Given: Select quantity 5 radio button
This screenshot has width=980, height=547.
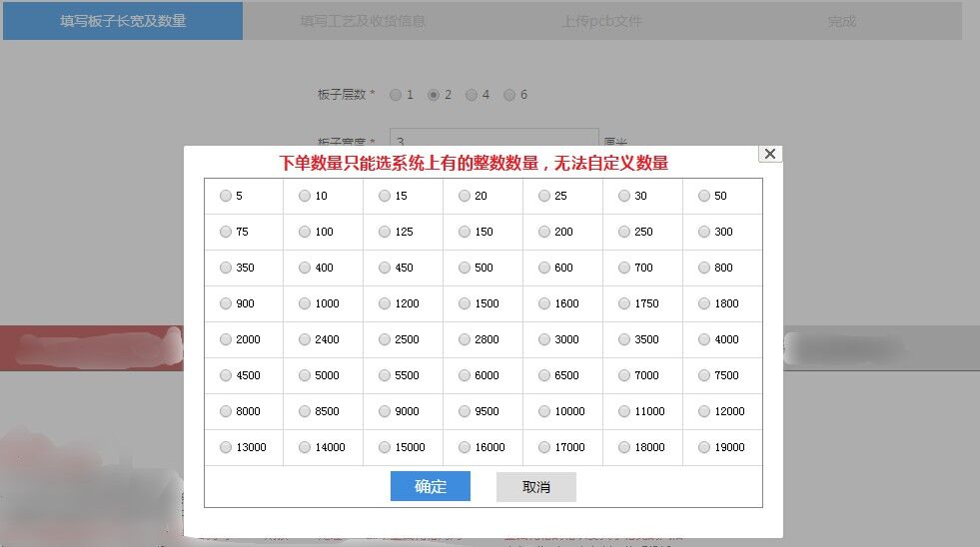Looking at the screenshot, I should point(226,197).
